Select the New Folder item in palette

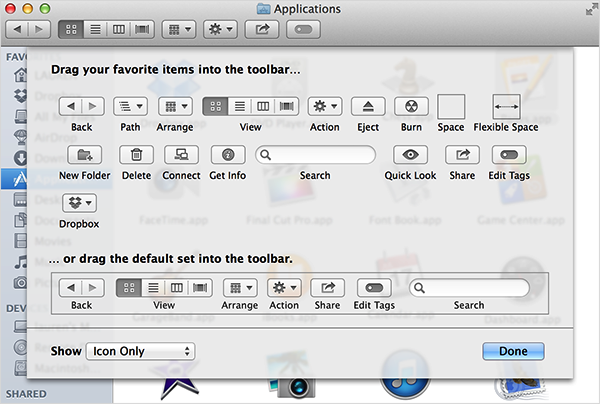(85, 155)
